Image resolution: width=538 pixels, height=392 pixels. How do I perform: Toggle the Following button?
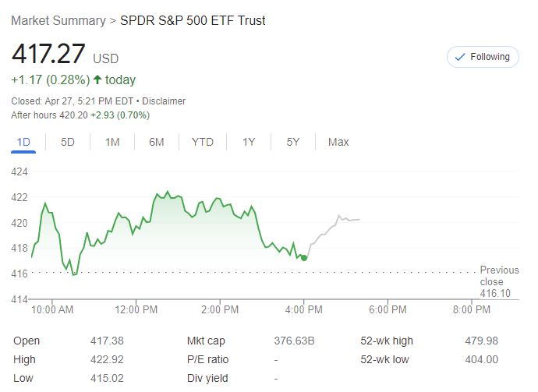pos(483,57)
